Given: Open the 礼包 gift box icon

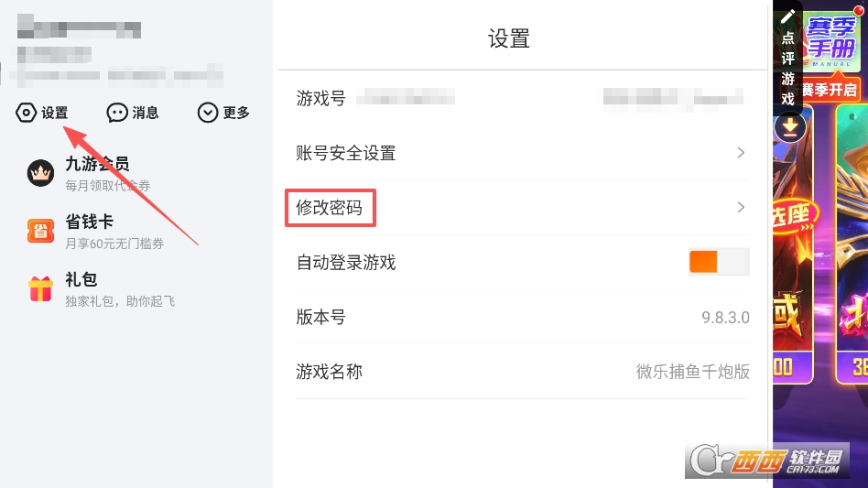Looking at the screenshot, I should tap(40, 288).
